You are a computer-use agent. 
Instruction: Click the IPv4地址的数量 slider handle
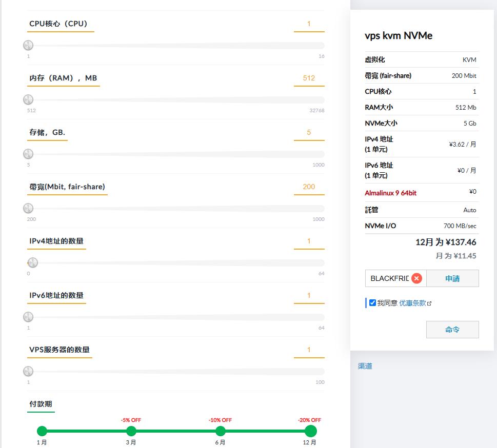tap(33, 262)
